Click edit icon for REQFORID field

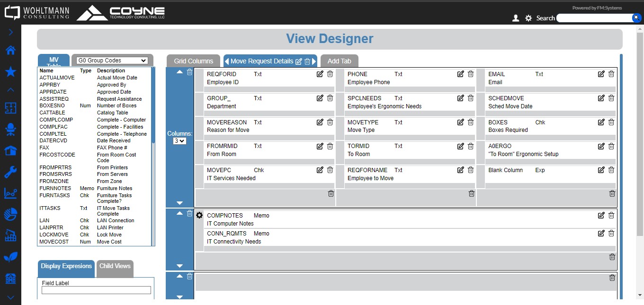320,74
